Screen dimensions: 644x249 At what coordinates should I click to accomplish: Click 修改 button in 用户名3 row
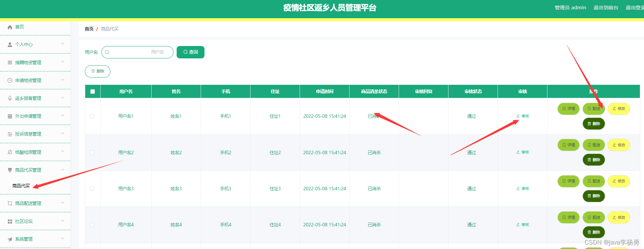(x=619, y=181)
